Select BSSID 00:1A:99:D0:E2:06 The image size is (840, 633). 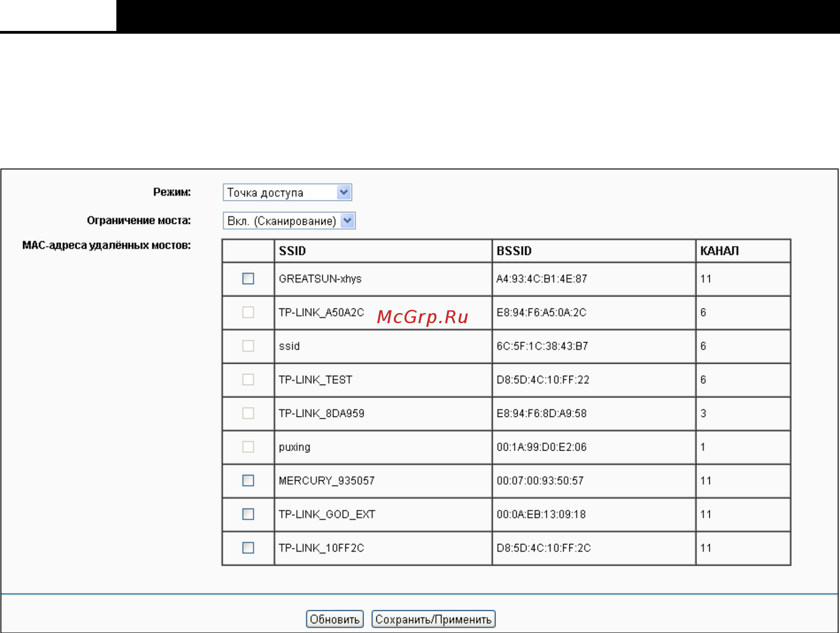point(541,447)
